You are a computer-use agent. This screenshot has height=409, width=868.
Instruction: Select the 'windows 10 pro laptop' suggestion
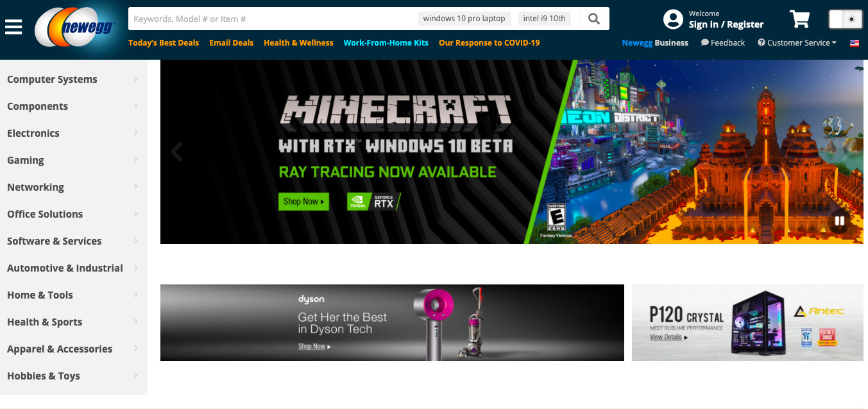(x=464, y=19)
